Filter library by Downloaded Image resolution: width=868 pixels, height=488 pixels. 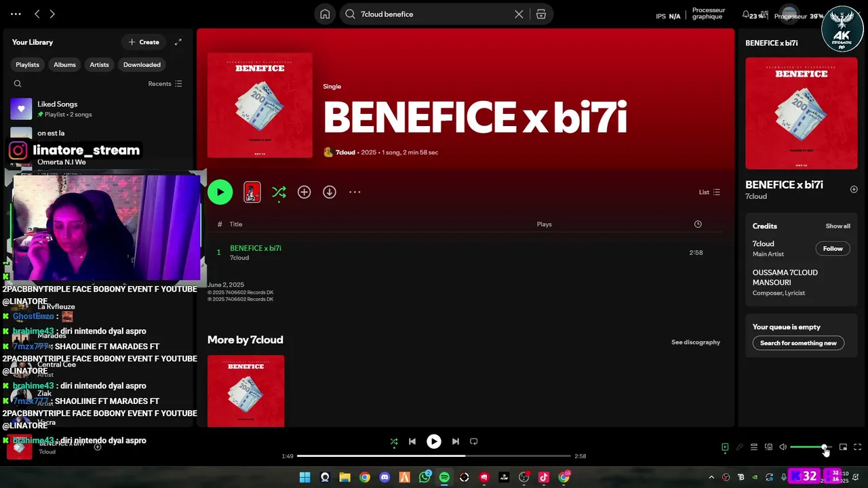click(x=142, y=64)
